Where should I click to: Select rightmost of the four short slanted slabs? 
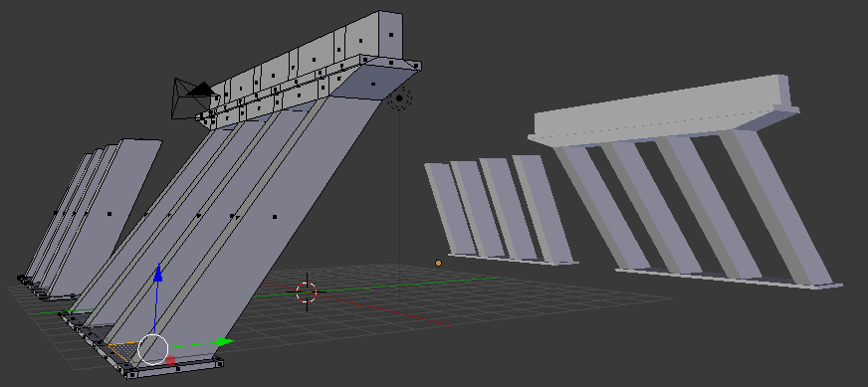click(x=542, y=209)
